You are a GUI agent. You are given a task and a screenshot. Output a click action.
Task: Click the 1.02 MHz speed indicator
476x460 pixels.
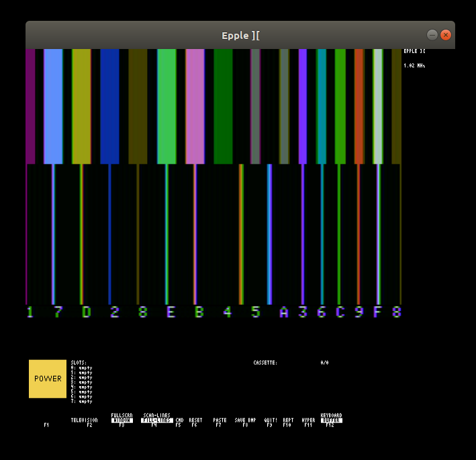[414, 65]
